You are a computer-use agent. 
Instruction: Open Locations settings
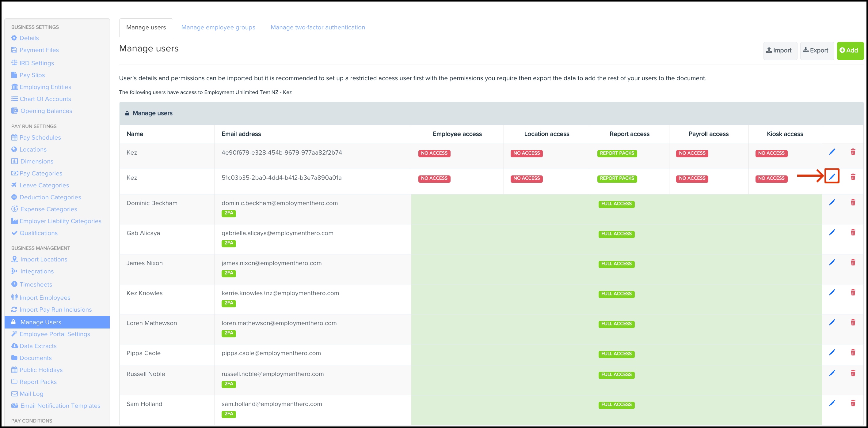[29, 149]
